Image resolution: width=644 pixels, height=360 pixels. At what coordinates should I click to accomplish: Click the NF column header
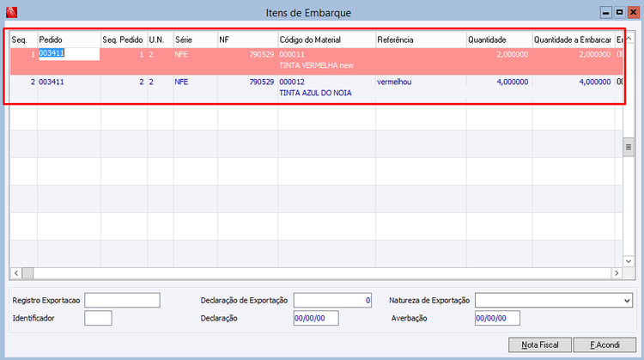(x=247, y=40)
